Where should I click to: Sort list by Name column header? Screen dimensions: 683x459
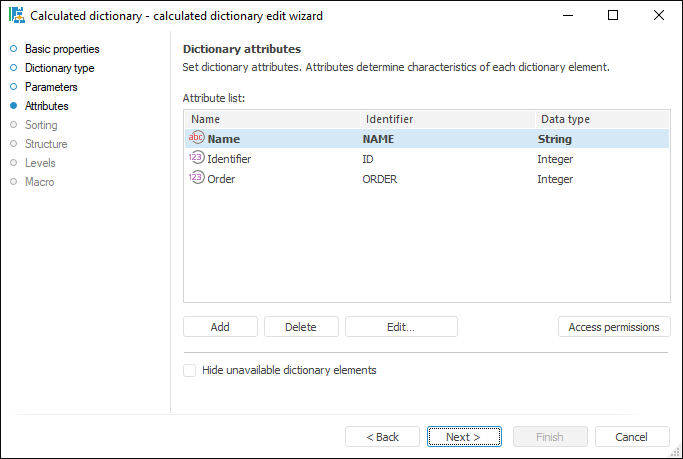270,119
